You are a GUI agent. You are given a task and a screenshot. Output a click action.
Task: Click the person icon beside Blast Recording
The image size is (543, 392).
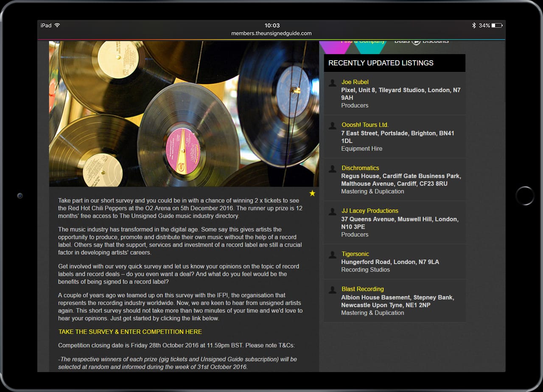point(333,290)
